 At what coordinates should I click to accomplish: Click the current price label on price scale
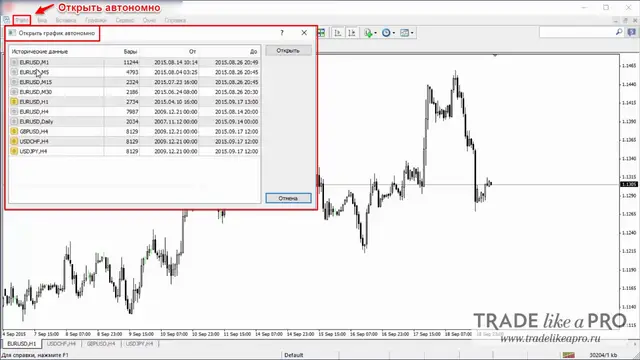(629, 184)
